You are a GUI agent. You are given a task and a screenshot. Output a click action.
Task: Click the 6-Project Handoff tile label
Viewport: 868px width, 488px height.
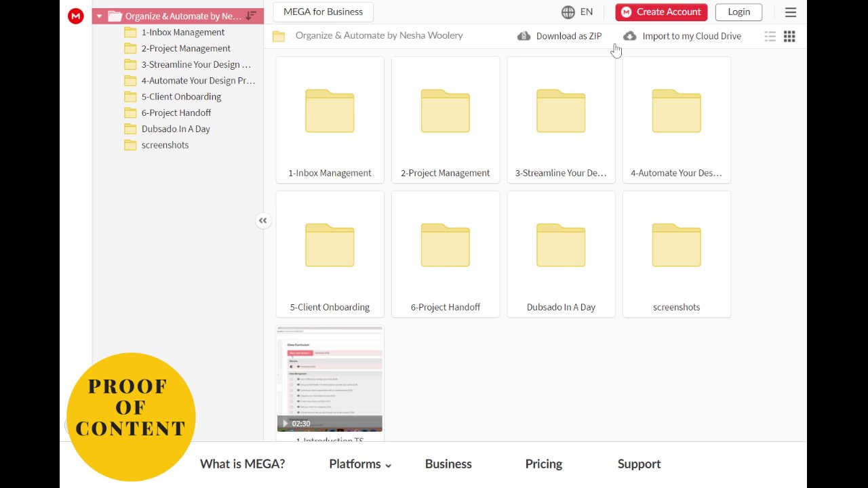pyautogui.click(x=446, y=307)
